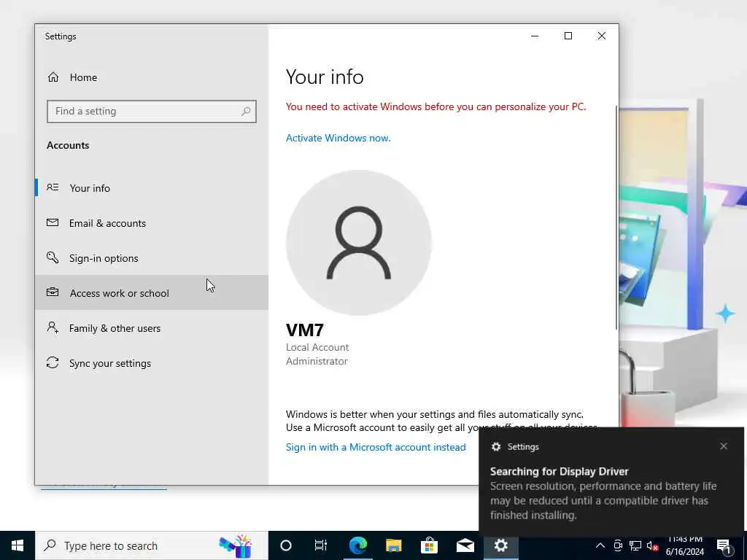Go to Settings Home
This screenshot has width=747, height=560.
point(152,77)
